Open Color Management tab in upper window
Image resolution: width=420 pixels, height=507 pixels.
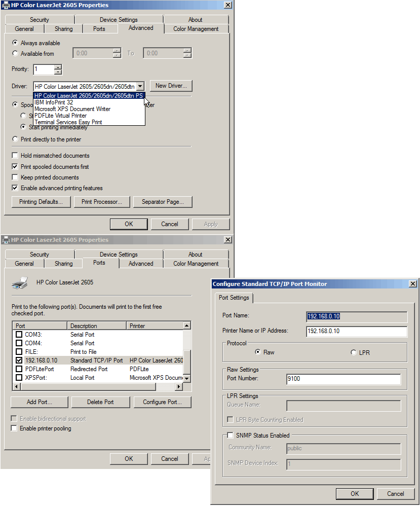point(196,29)
